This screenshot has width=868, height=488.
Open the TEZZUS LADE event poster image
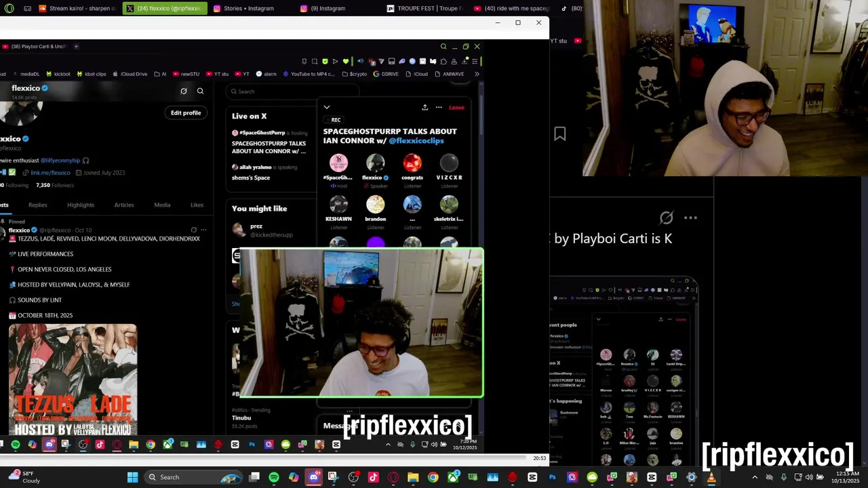pyautogui.click(x=73, y=380)
